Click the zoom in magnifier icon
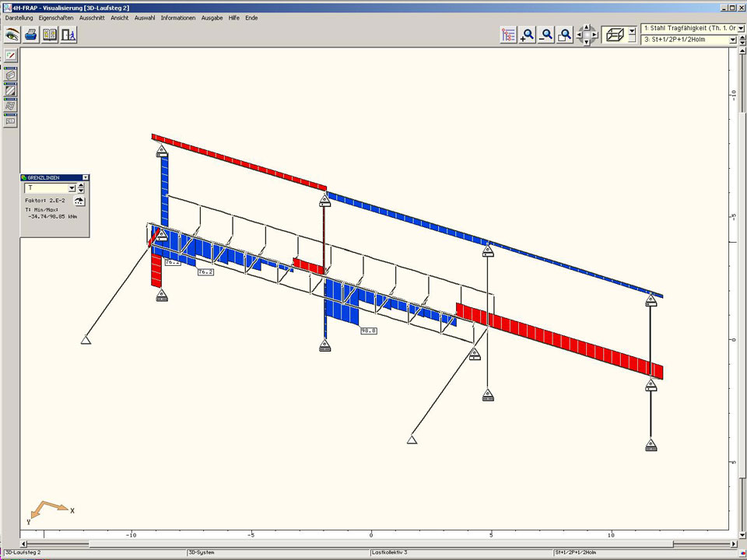747x560 pixels. [528, 34]
